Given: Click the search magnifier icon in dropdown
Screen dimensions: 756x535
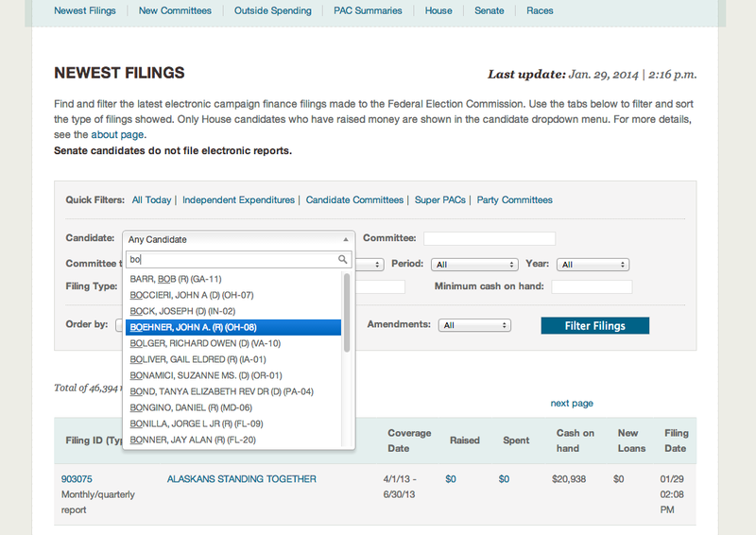Looking at the screenshot, I should point(344,260).
